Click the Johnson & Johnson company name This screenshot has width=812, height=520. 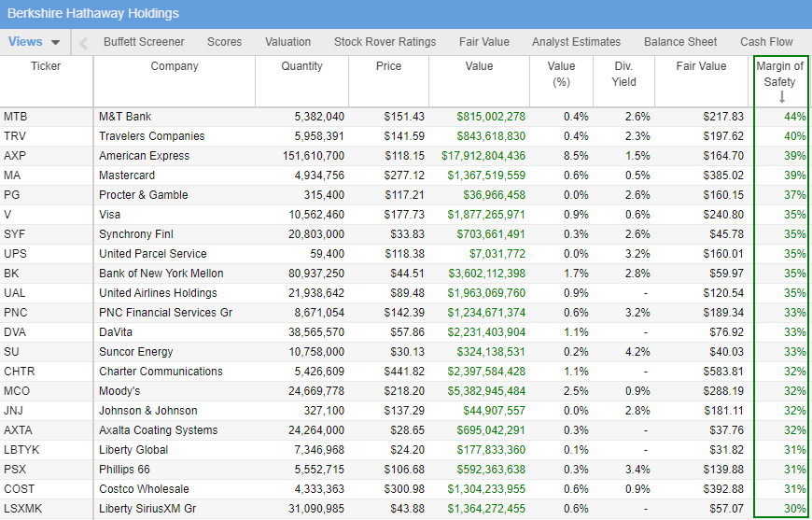tap(148, 411)
